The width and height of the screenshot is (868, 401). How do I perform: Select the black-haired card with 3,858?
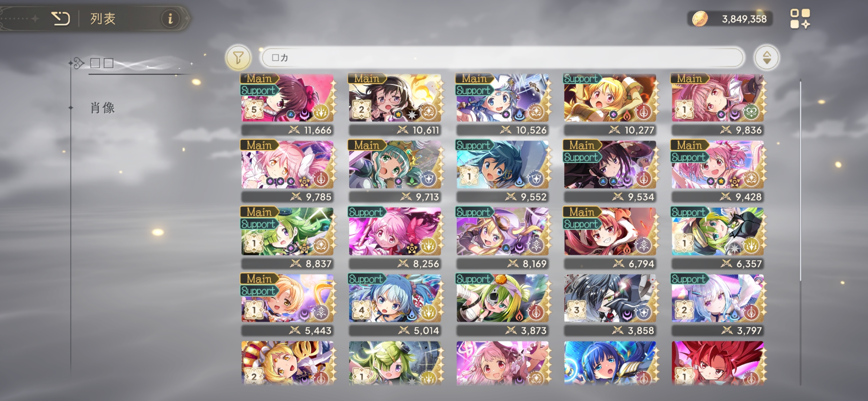tap(610, 305)
